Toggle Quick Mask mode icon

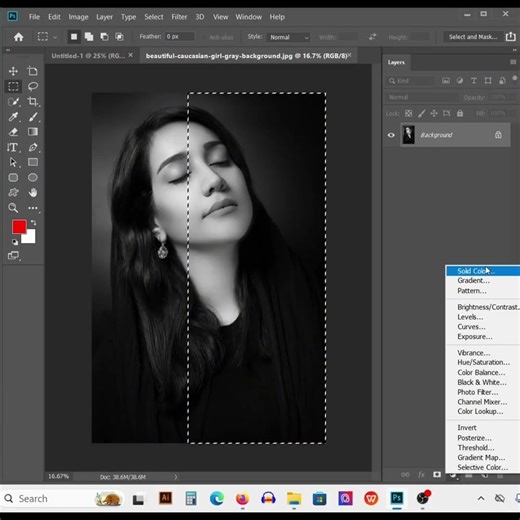pyautogui.click(x=13, y=255)
